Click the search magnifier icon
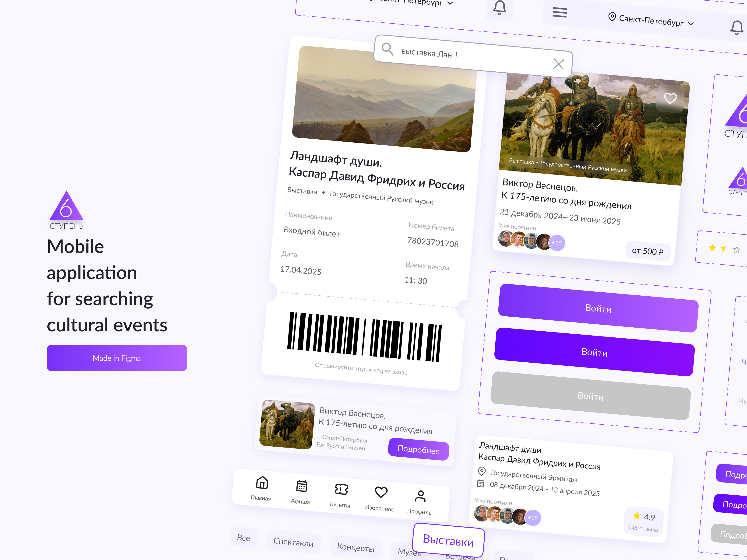This screenshot has width=747, height=560. (x=387, y=49)
